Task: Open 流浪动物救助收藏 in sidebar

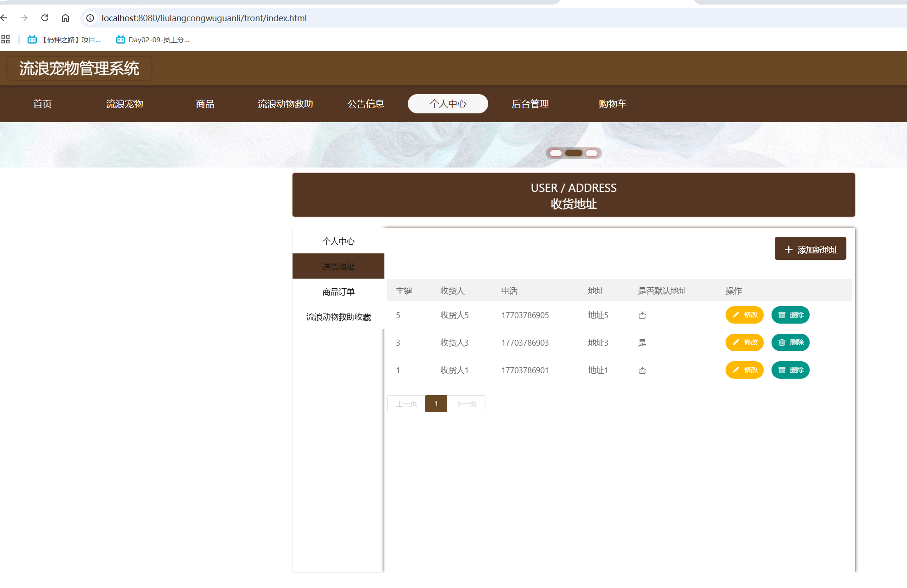Action: [x=338, y=317]
